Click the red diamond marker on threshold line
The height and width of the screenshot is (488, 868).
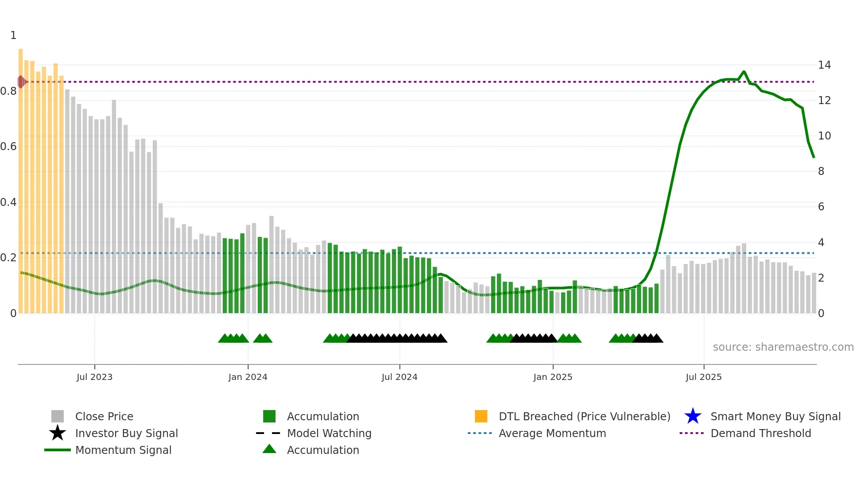coord(21,82)
